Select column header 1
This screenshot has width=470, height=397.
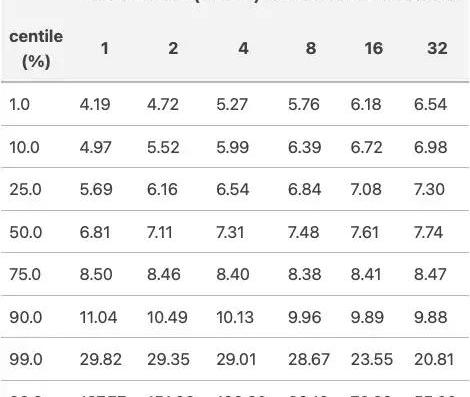coord(105,48)
